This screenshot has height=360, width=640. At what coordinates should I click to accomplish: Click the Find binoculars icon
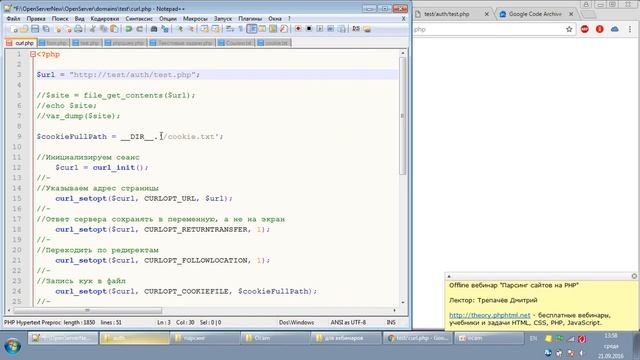click(154, 29)
